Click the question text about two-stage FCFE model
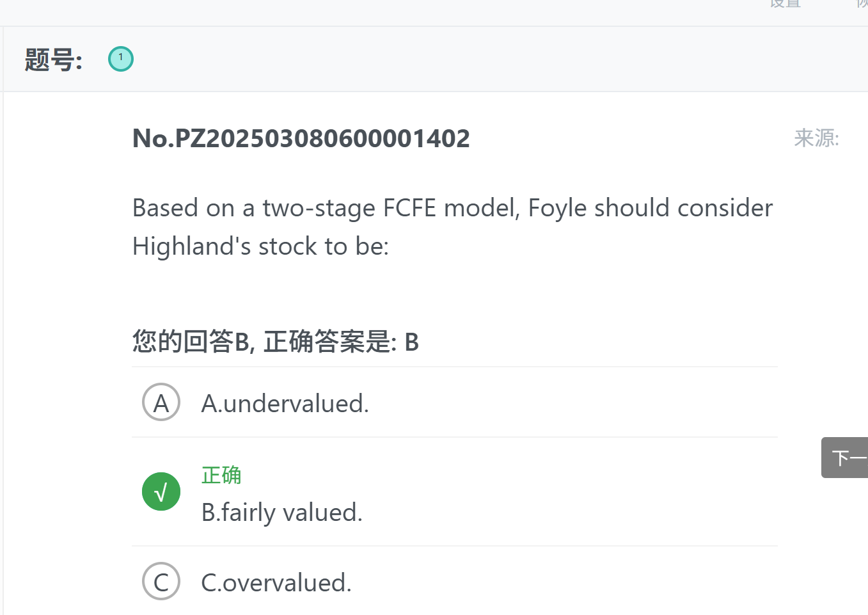Image resolution: width=868 pixels, height=615 pixels. point(452,227)
